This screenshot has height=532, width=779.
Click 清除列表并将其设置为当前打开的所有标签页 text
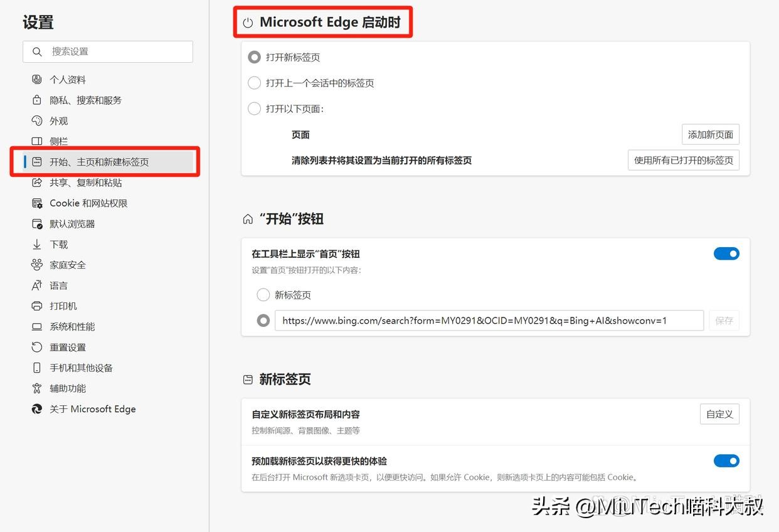(x=381, y=160)
